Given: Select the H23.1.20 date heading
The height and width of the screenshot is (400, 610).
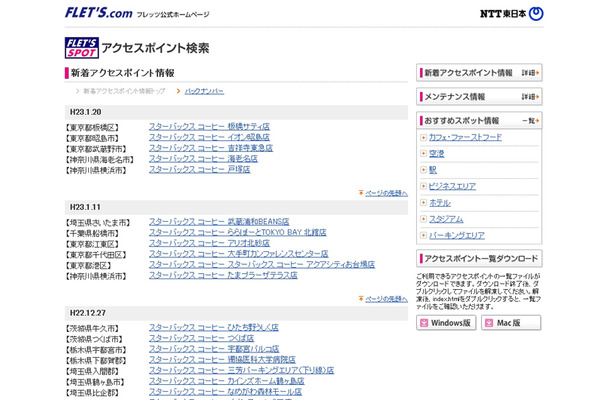Looking at the screenshot, I should pos(86,112).
